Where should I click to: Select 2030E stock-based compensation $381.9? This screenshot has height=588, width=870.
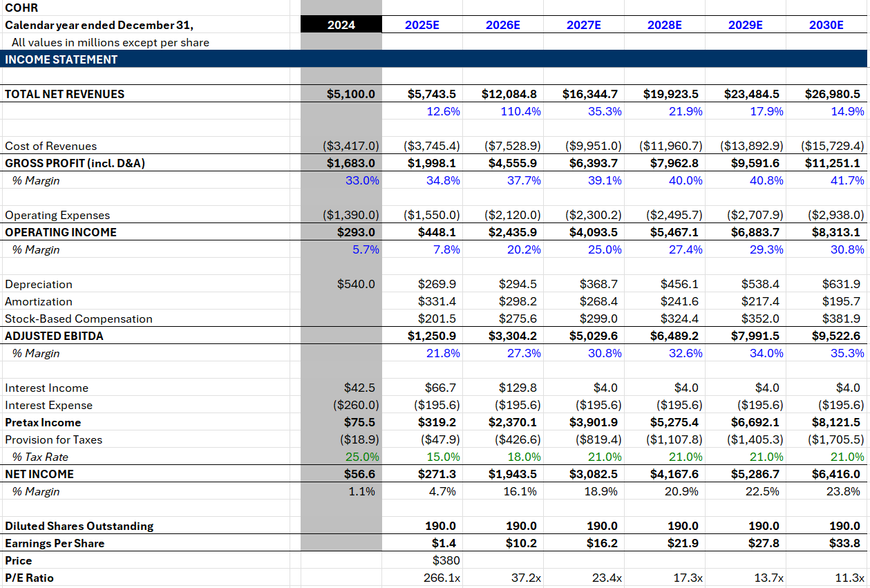tap(842, 319)
